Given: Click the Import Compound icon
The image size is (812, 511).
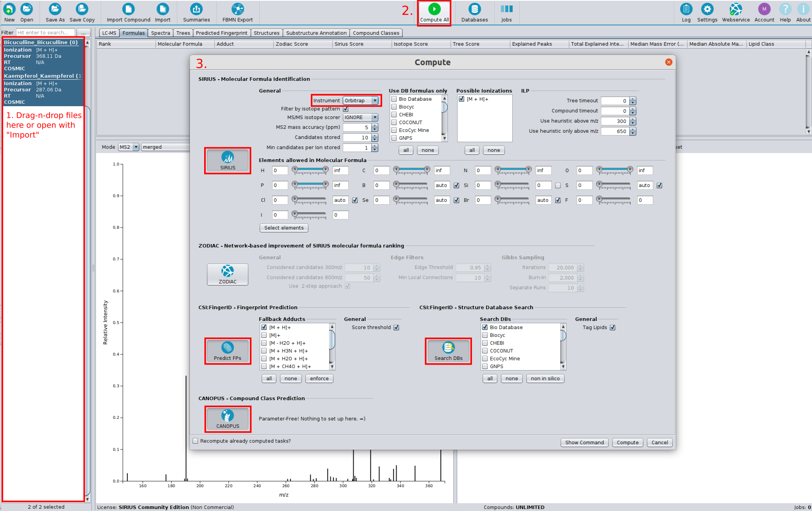Looking at the screenshot, I should point(128,9).
